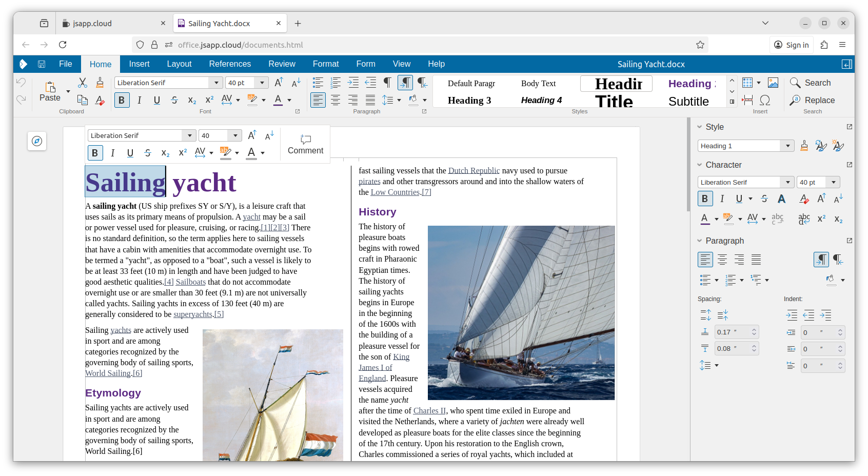This screenshot has width=868, height=476.
Task: Toggle Italic in the sidebar Character panel
Action: pos(722,199)
